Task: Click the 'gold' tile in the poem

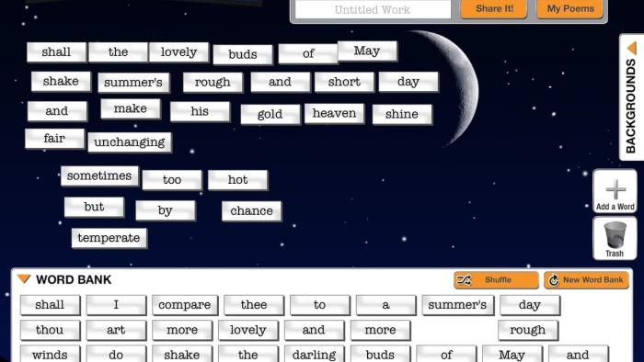Action: tap(270, 114)
